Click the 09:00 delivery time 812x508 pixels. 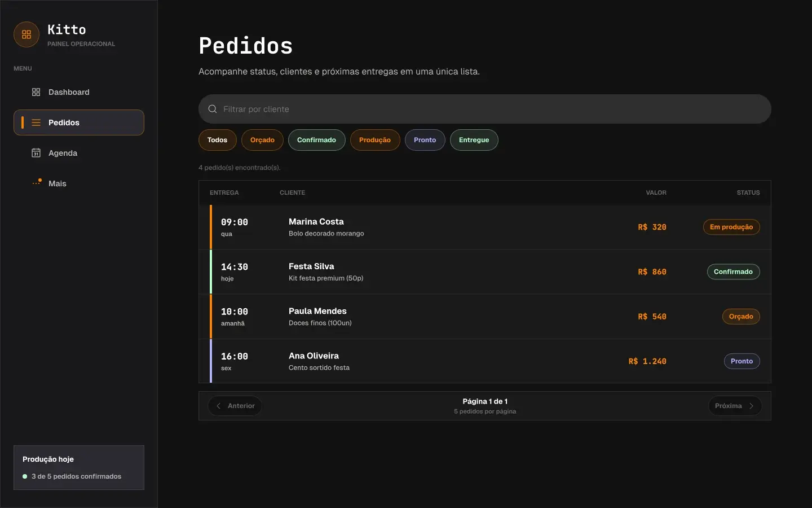(x=235, y=222)
